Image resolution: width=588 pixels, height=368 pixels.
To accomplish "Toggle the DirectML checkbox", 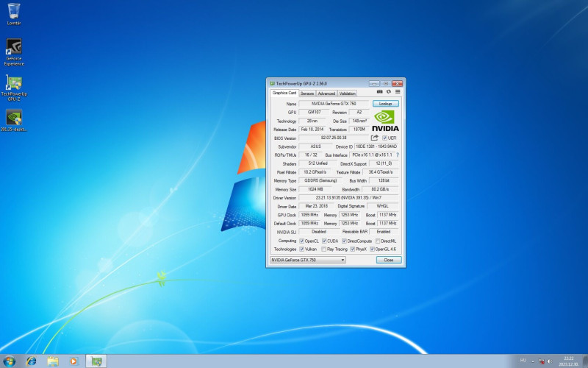I will click(378, 241).
